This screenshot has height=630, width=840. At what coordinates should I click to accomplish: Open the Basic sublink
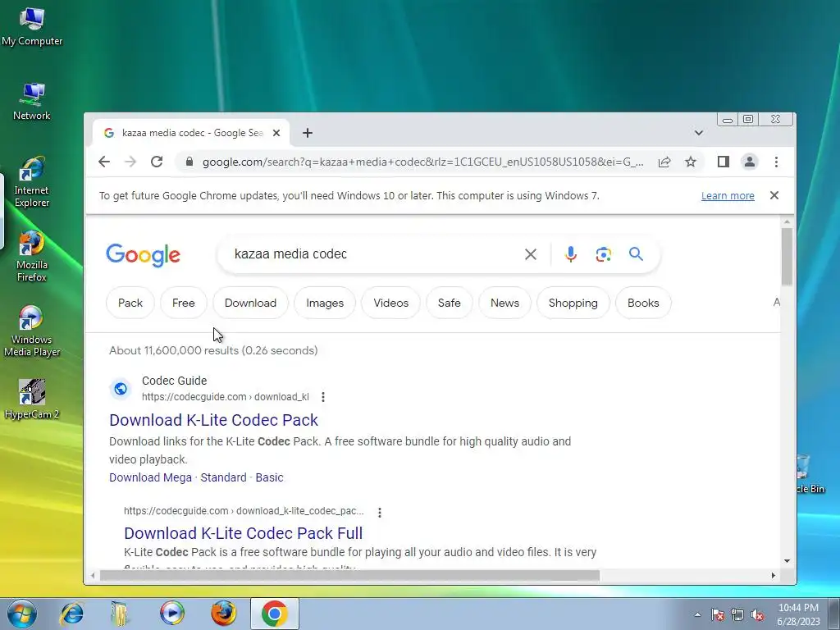point(269,477)
